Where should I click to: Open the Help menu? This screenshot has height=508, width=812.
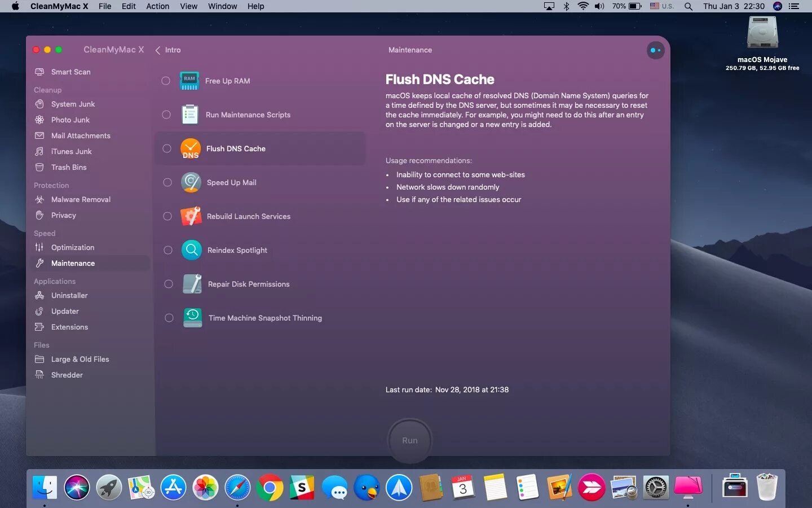[x=255, y=6]
